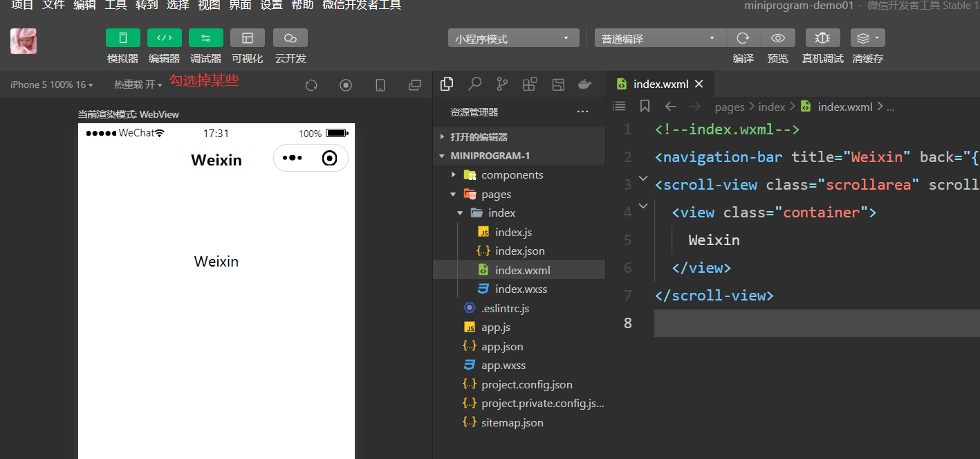This screenshot has height=459, width=980.
Task: Click the three-dot capsule menu in simulator
Action: tap(293, 158)
